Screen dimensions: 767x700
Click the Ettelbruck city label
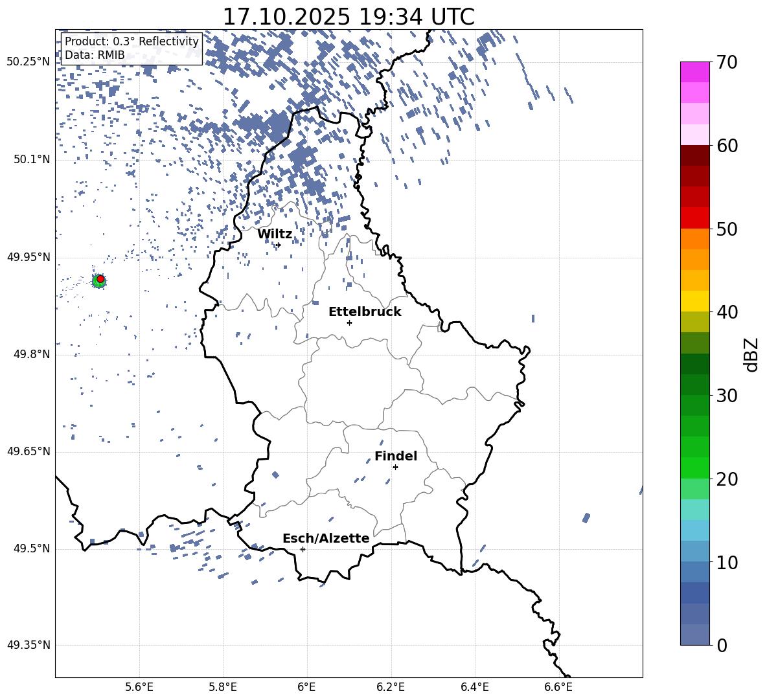(365, 312)
